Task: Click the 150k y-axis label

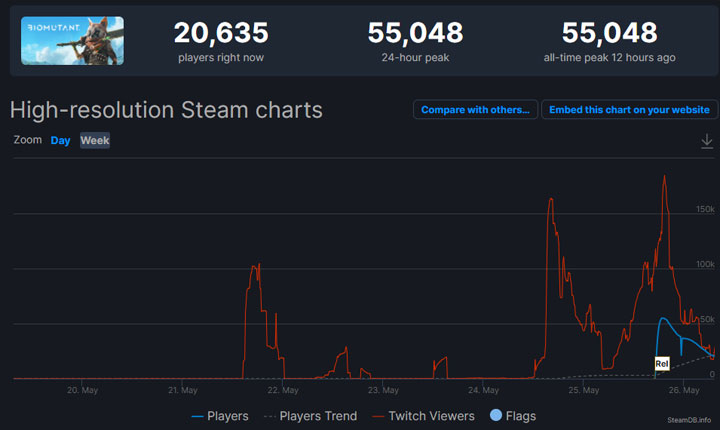Action: pos(704,208)
